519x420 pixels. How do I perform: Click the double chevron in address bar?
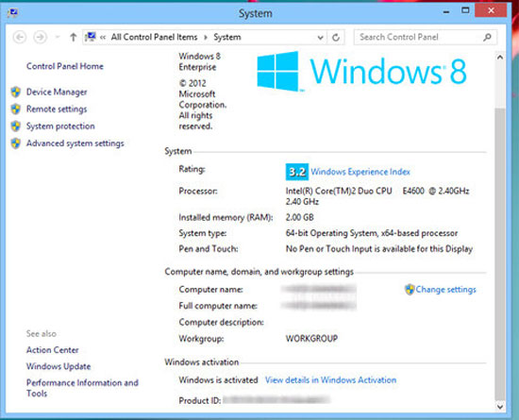coord(103,38)
